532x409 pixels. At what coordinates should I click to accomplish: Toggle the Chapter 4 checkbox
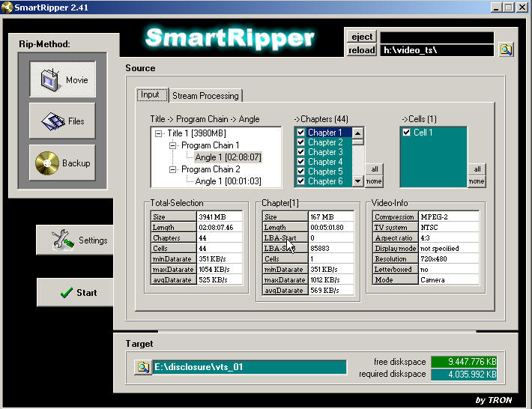pyautogui.click(x=300, y=162)
